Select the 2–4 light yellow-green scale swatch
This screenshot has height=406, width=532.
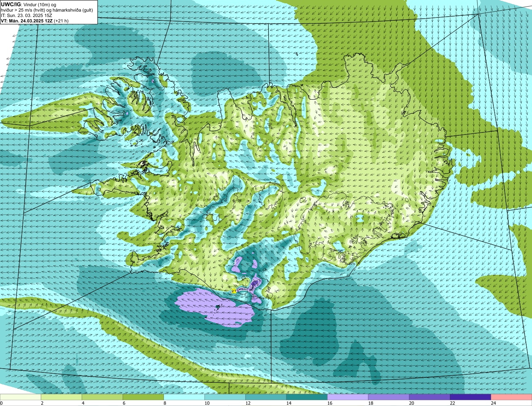61,397
